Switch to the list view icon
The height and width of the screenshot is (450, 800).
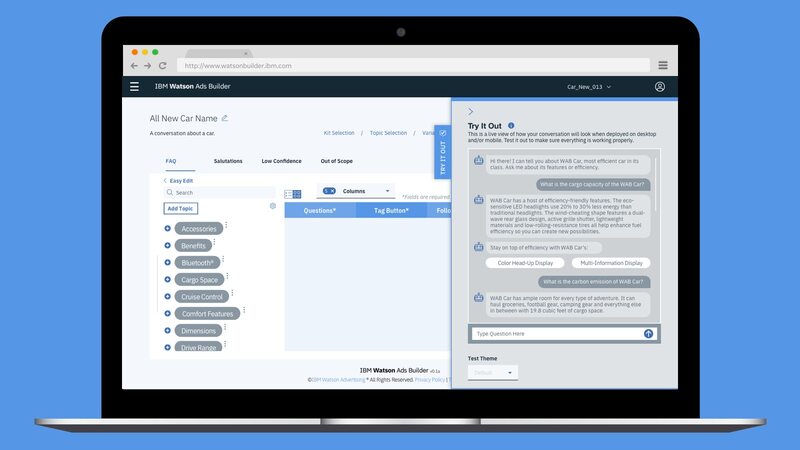[288, 194]
